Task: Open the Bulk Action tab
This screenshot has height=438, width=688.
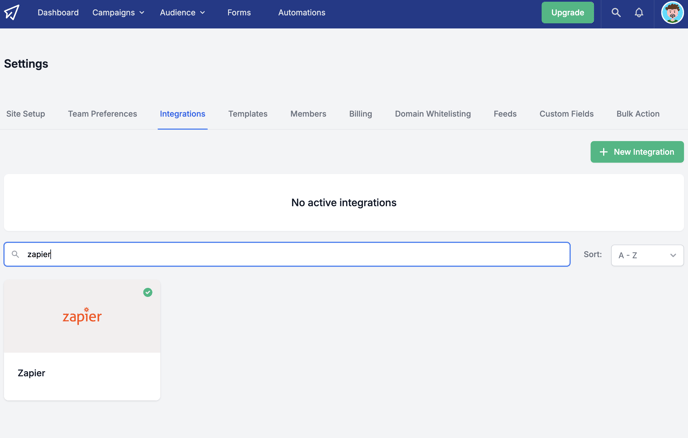Action: 638,114
